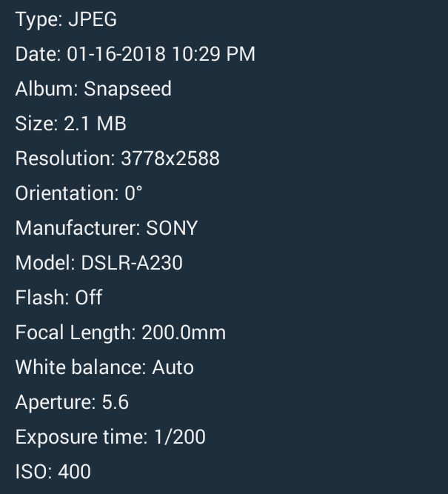This screenshot has height=494, width=448.
Task: Click the SONY manufacturer value
Action: tap(172, 228)
